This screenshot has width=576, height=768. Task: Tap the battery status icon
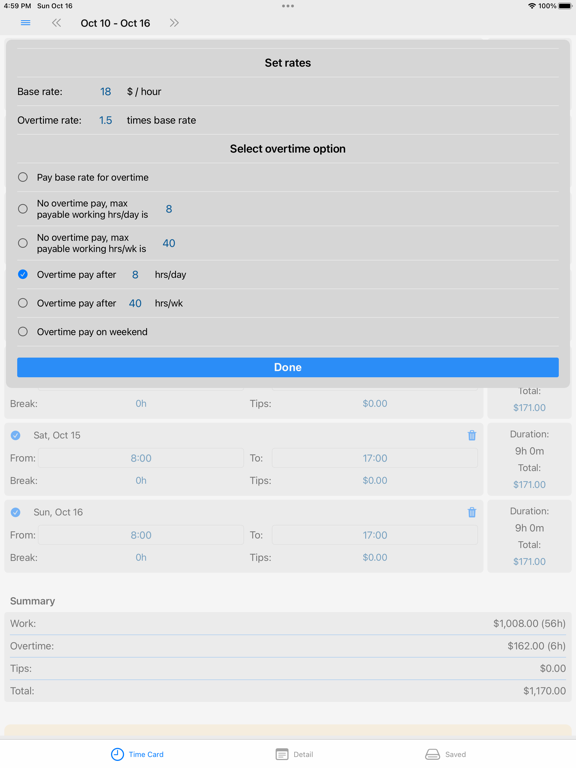(565, 6)
